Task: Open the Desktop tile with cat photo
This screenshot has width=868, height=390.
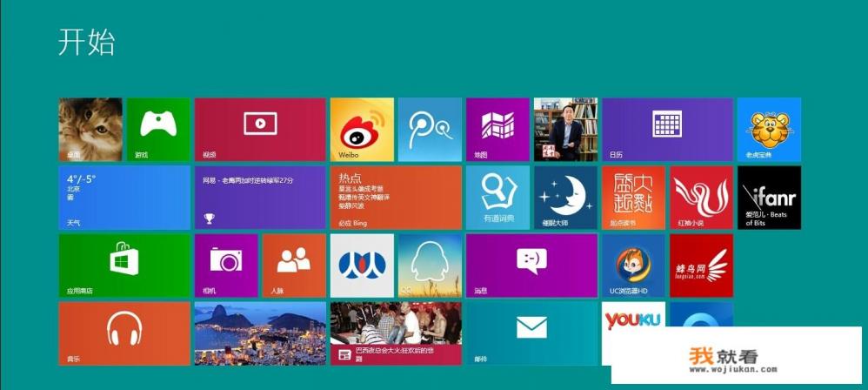Action: [x=90, y=130]
